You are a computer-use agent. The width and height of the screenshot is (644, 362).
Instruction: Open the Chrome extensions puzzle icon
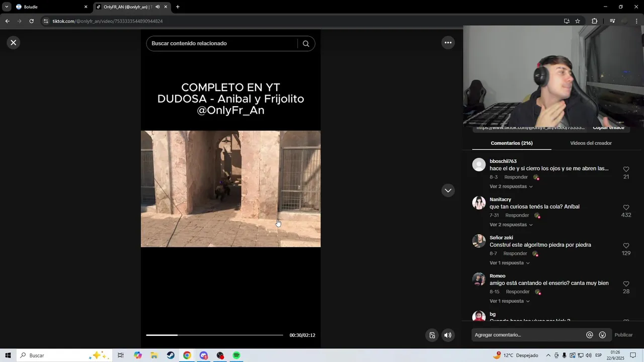click(x=594, y=21)
